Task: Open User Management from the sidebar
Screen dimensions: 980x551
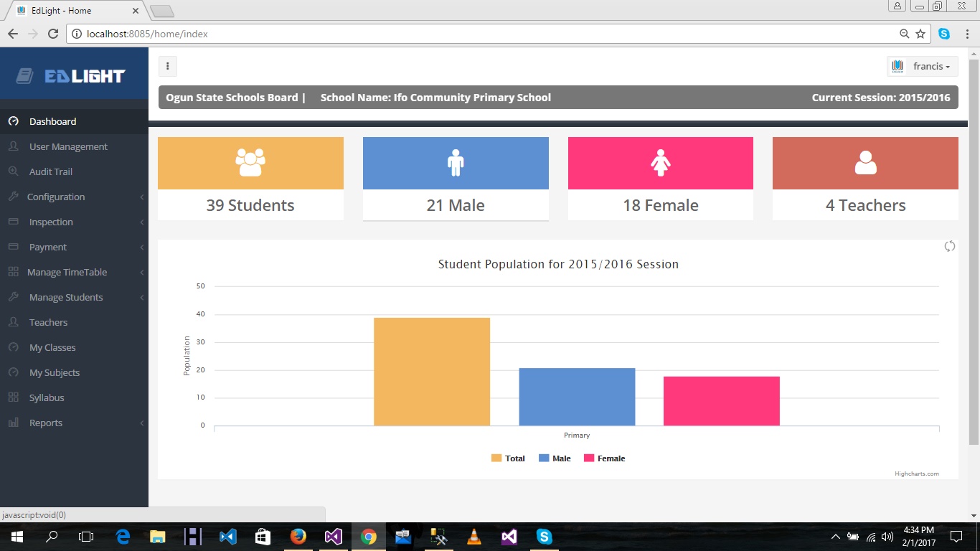Action: (x=68, y=146)
